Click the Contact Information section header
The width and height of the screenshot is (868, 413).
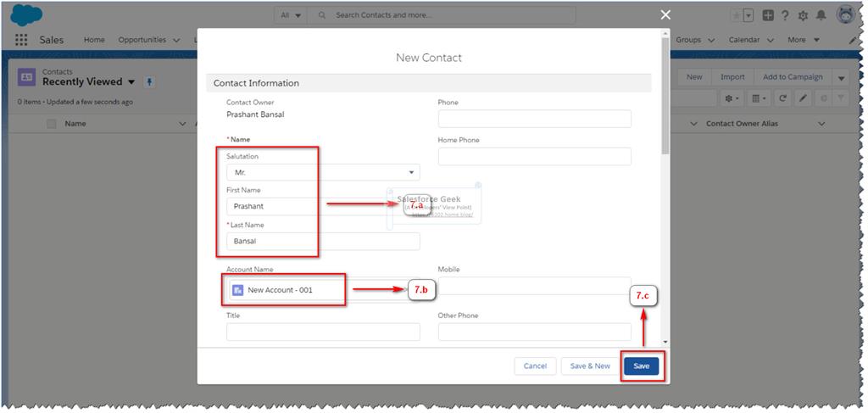tap(428, 83)
